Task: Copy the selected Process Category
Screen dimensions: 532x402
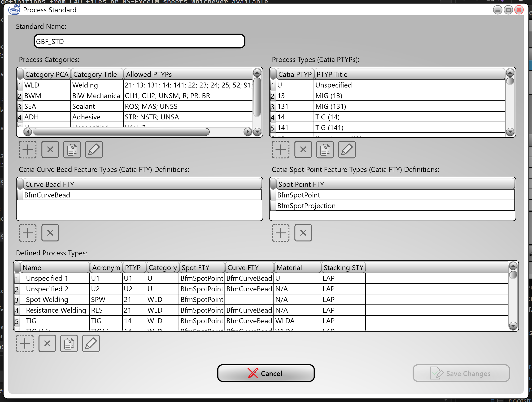Action: coord(72,149)
